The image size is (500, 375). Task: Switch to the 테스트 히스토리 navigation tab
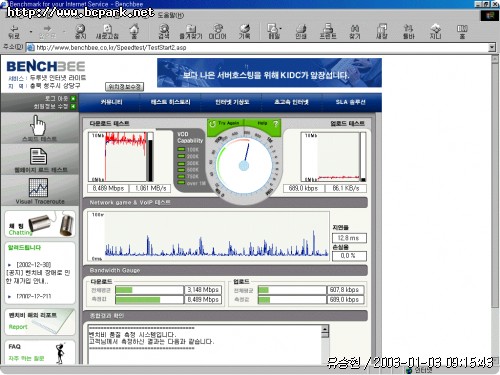pyautogui.click(x=170, y=102)
